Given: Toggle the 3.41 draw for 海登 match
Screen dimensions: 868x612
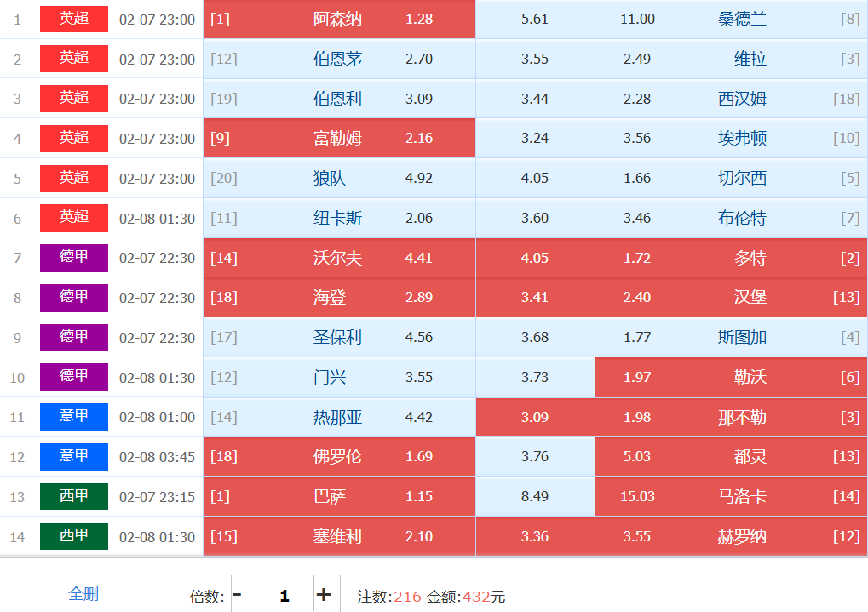Looking at the screenshot, I should pyautogui.click(x=535, y=298).
